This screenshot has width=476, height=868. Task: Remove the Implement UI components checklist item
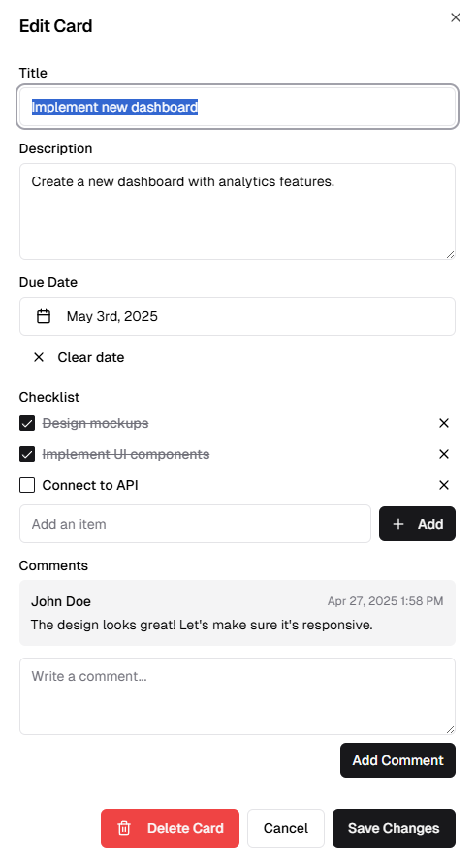[x=443, y=454]
